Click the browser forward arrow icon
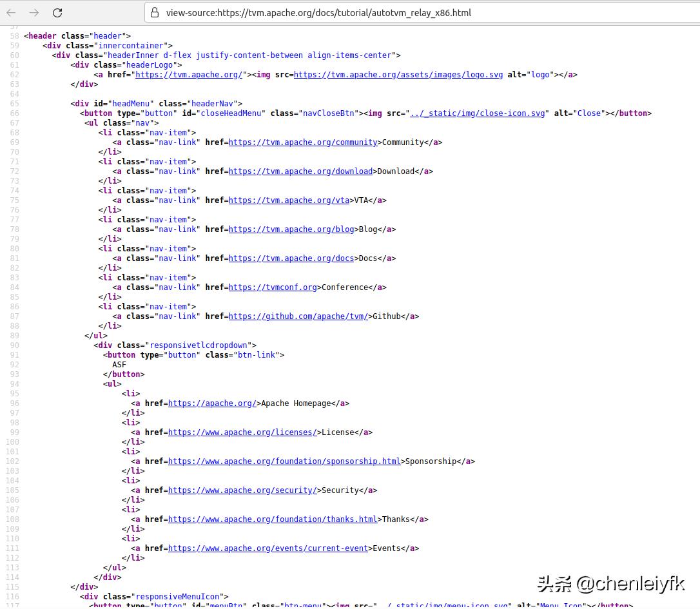The width and height of the screenshot is (700, 609). point(34,13)
